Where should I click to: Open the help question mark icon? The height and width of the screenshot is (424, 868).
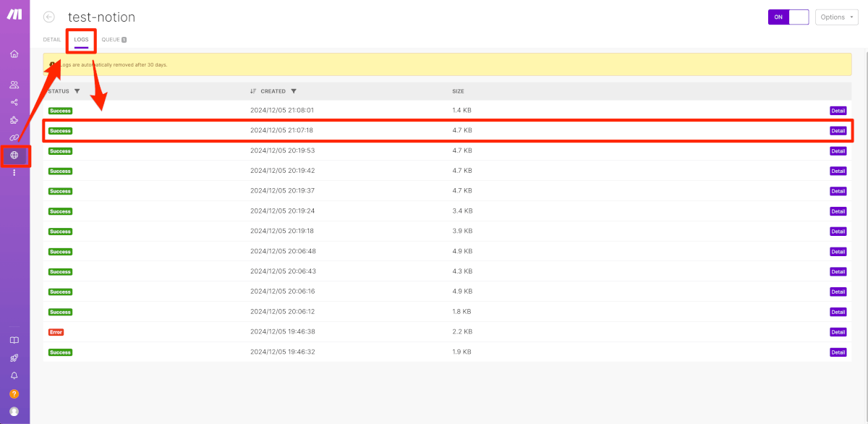(14, 394)
